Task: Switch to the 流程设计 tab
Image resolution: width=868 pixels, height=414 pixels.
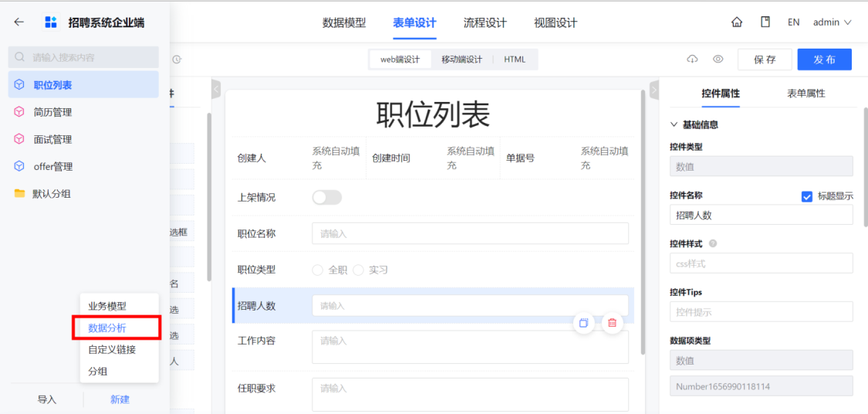Action: [x=485, y=22]
